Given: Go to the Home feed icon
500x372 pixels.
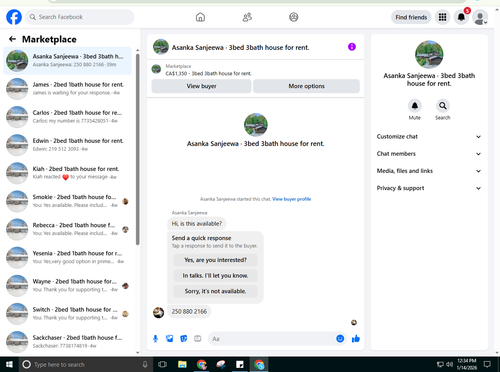Looking at the screenshot, I should pyautogui.click(x=200, y=17).
